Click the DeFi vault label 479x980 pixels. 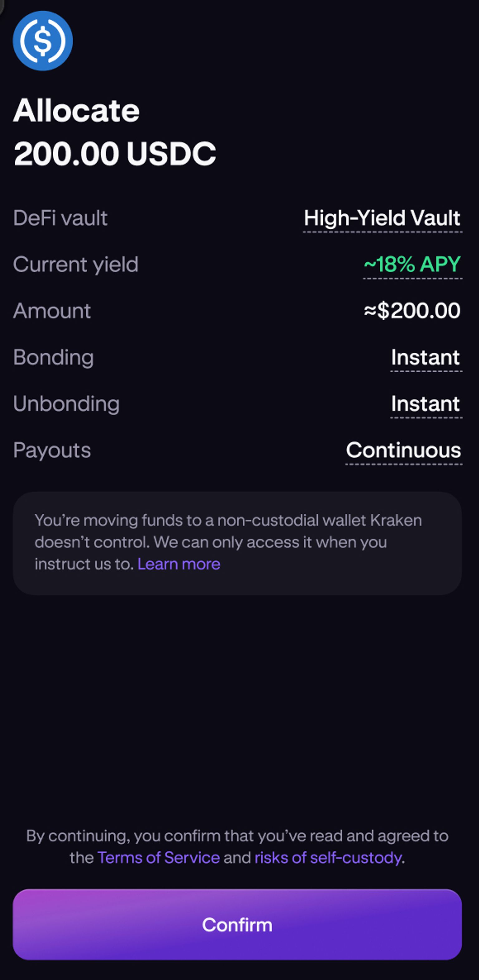click(60, 218)
